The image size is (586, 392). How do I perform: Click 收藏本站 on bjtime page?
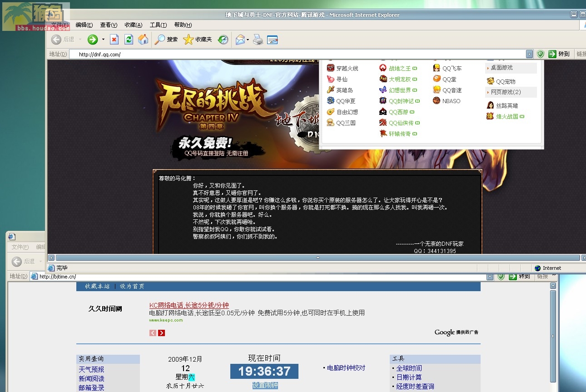[97, 286]
